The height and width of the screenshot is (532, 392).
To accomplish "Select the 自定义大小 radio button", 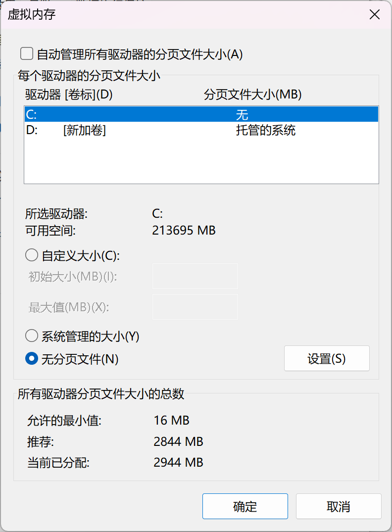I will click(31, 255).
